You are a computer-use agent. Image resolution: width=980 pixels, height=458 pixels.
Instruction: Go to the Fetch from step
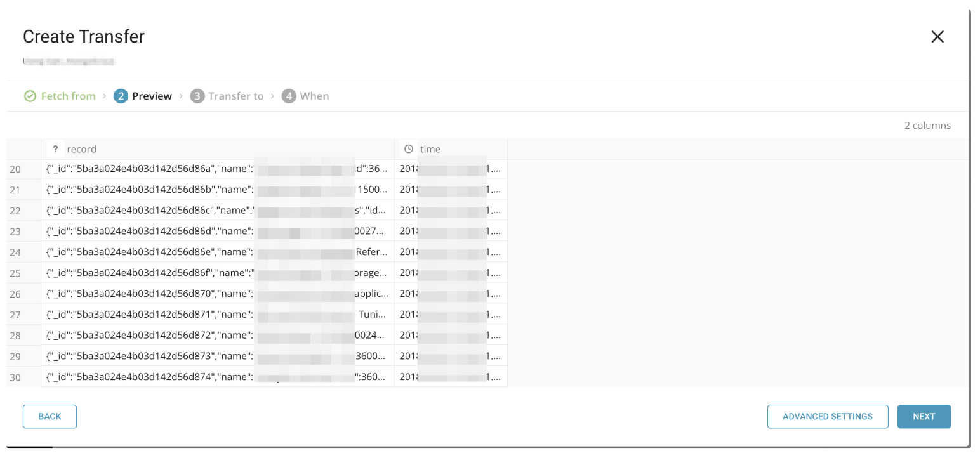[x=68, y=96]
